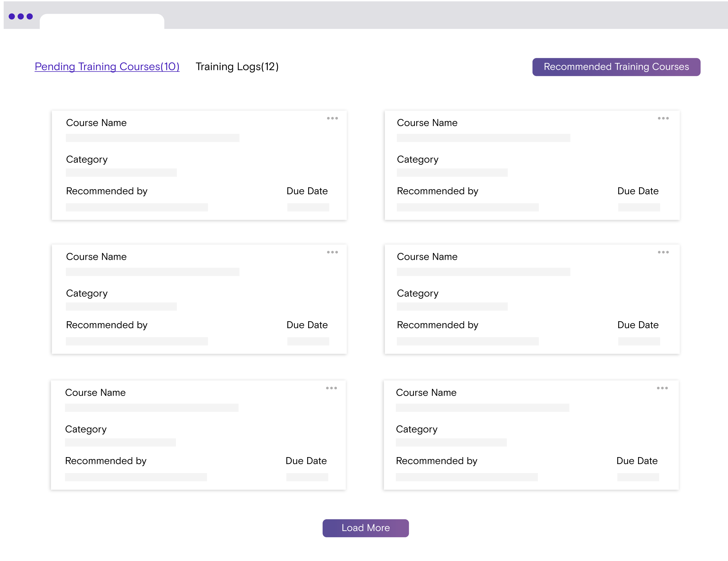Click the Load More button
Screen dimensions: 728x561
(x=366, y=528)
